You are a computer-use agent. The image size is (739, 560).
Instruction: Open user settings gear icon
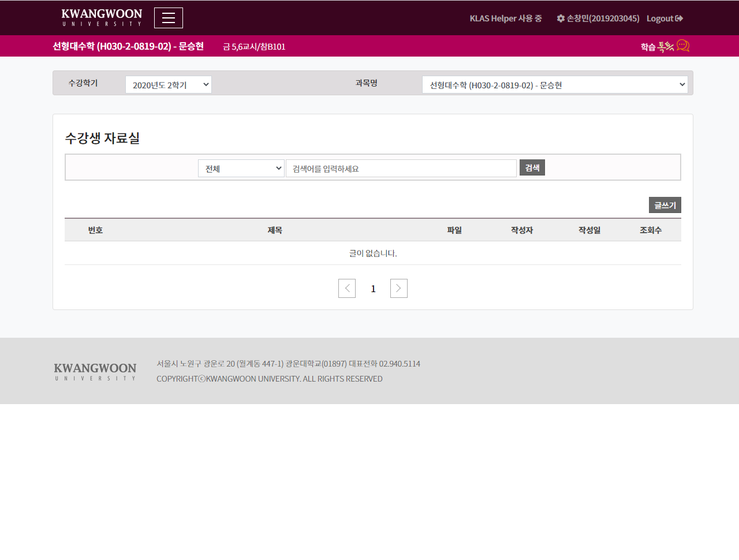coord(561,18)
